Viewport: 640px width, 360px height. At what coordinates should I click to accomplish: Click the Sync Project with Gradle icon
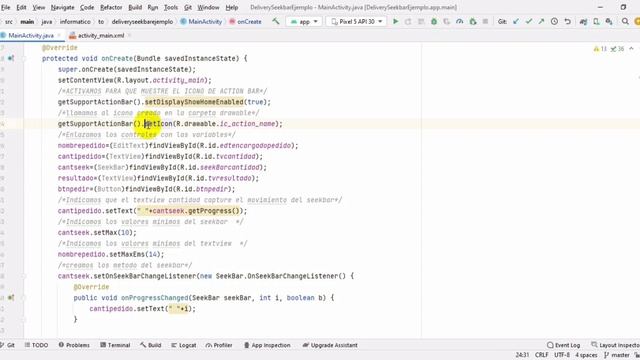(x=583, y=21)
